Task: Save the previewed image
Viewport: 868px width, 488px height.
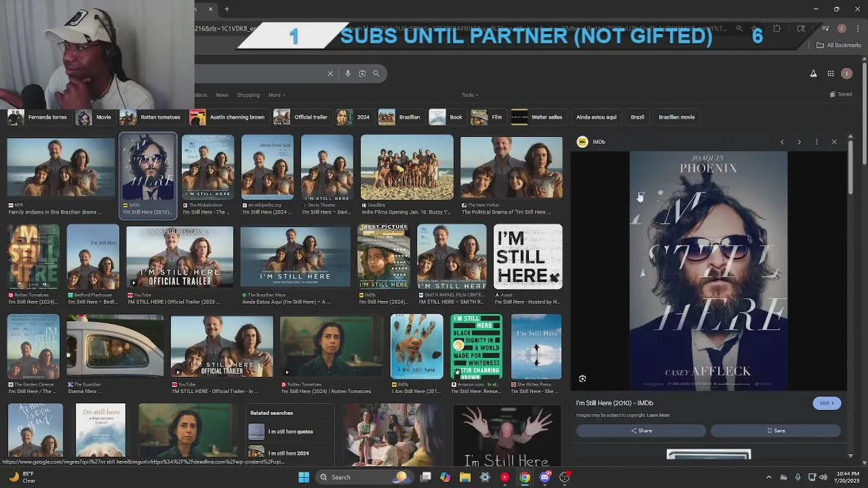Action: point(776,431)
